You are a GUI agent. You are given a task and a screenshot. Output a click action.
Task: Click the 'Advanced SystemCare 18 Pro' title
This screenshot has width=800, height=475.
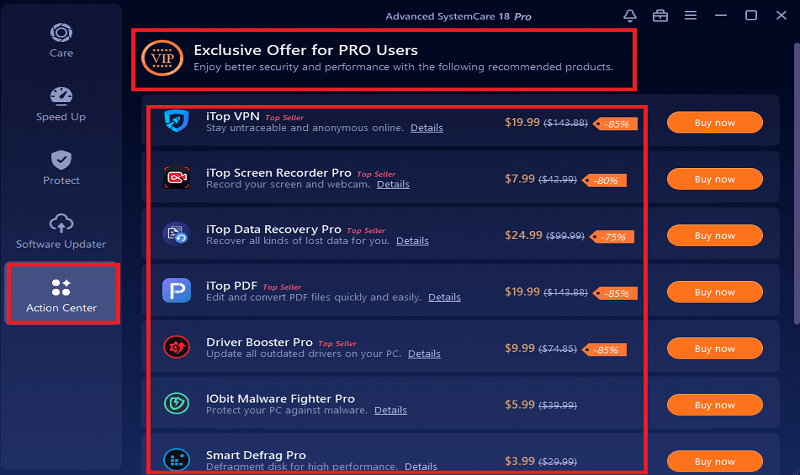coord(458,16)
